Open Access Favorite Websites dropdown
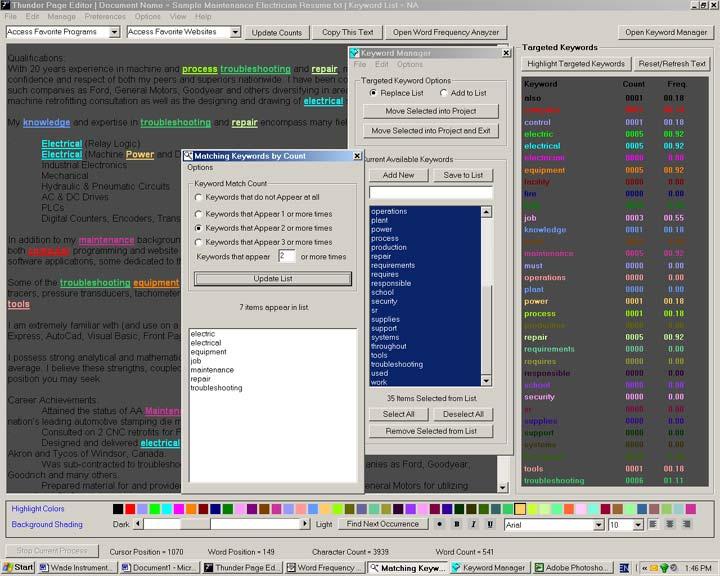This screenshot has height=576, width=720. (235, 32)
